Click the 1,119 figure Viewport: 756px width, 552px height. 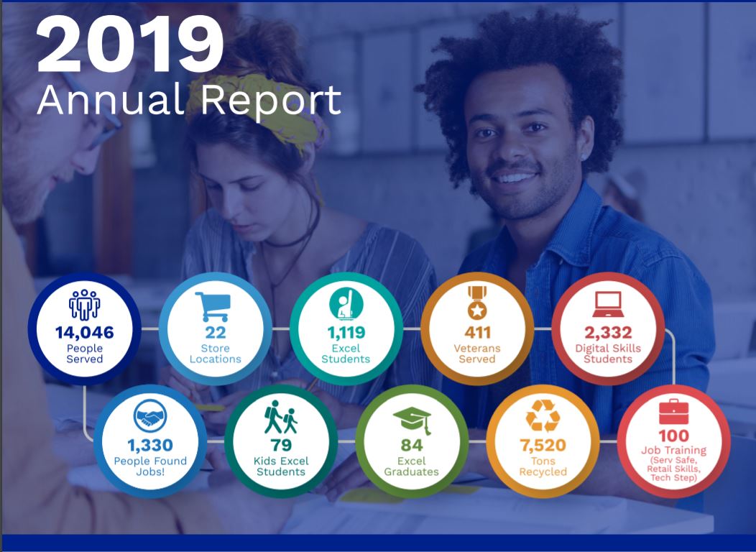click(346, 333)
